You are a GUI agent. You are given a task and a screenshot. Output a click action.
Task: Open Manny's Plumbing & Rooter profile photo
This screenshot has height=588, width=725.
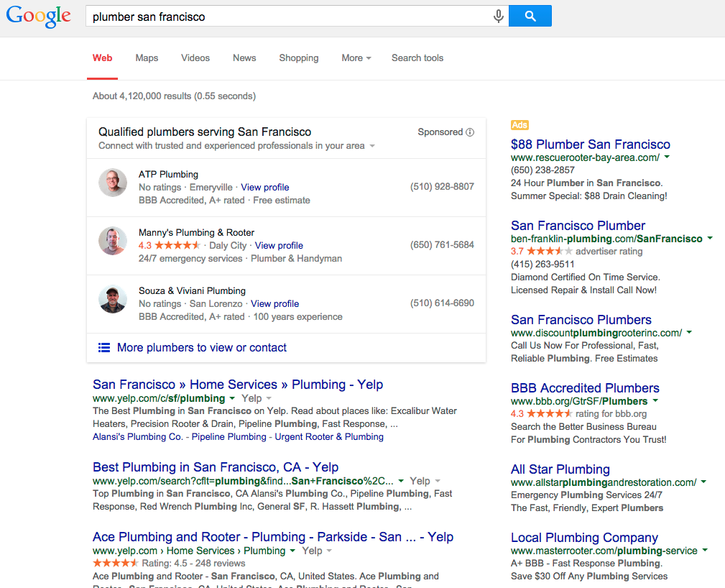pos(113,241)
